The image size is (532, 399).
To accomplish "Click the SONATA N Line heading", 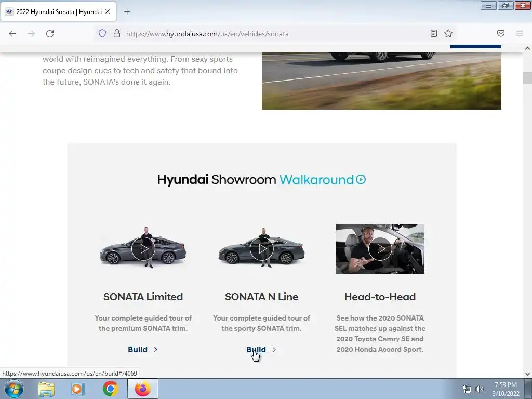I will tap(262, 297).
